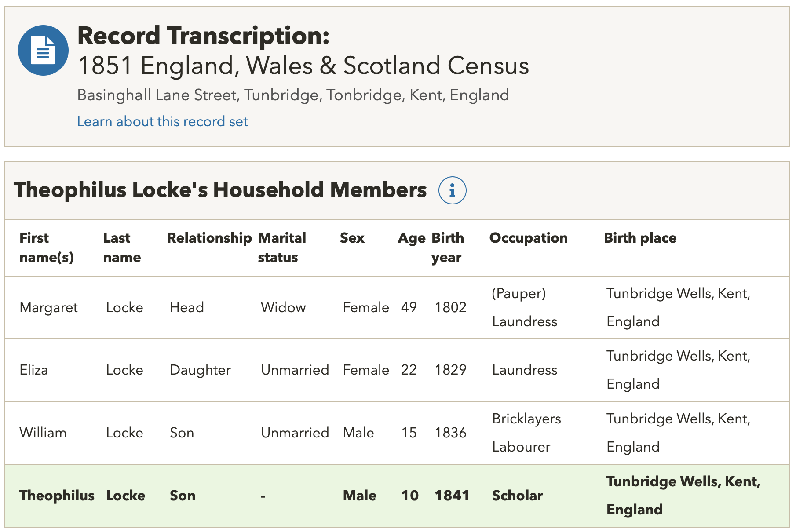Select the First name(s) column header
This screenshot has height=532, width=796.
coord(46,247)
